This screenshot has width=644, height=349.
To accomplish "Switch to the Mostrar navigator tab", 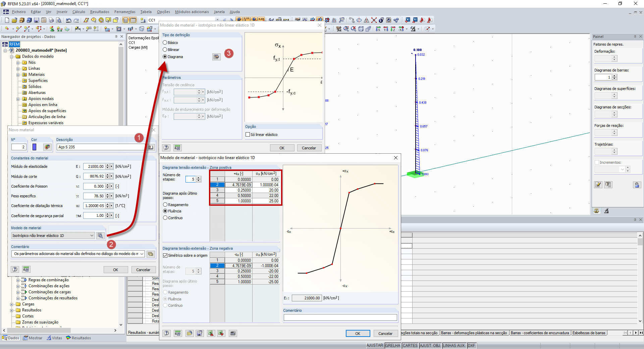I will click(33, 338).
